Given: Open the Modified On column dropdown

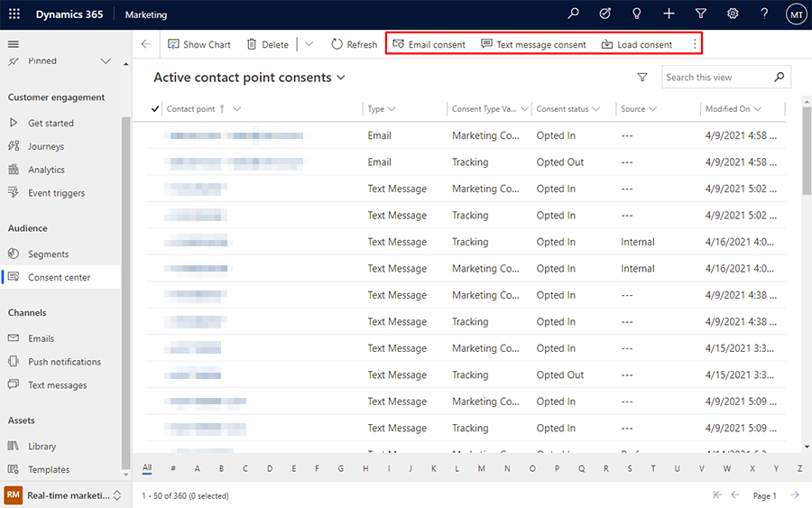Looking at the screenshot, I should pos(758,109).
